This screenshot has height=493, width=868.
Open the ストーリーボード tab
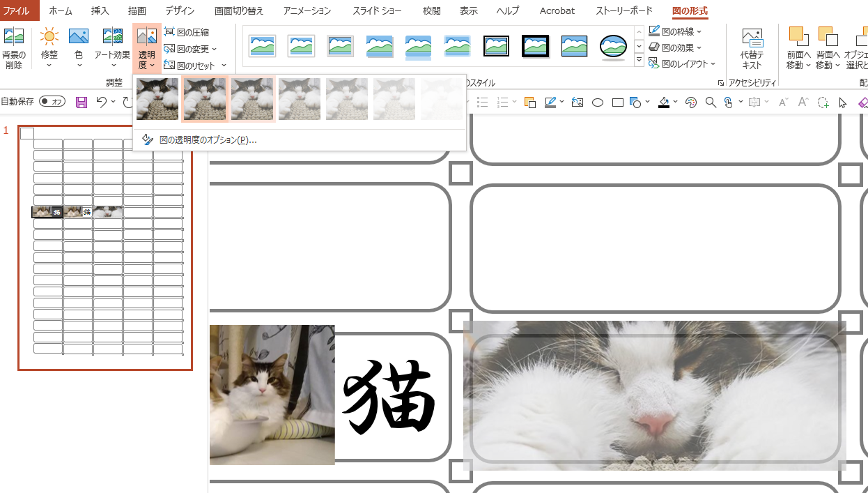(x=624, y=10)
